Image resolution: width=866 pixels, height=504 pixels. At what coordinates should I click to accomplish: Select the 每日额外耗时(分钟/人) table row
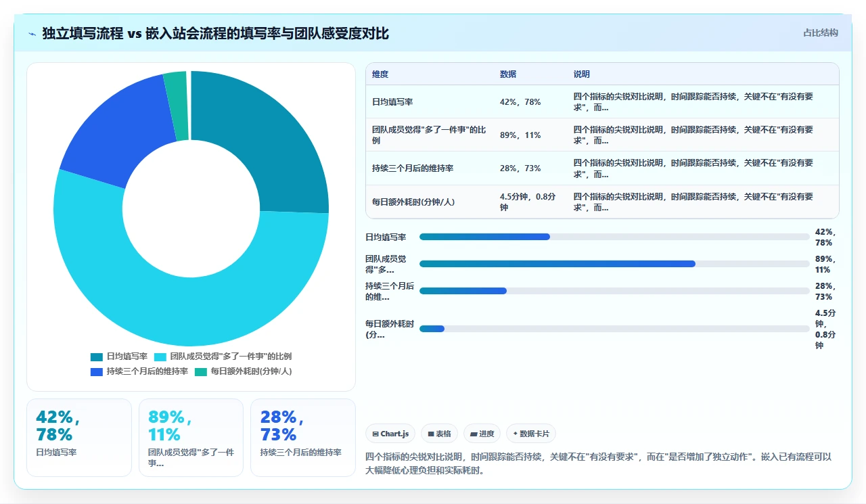(602, 202)
